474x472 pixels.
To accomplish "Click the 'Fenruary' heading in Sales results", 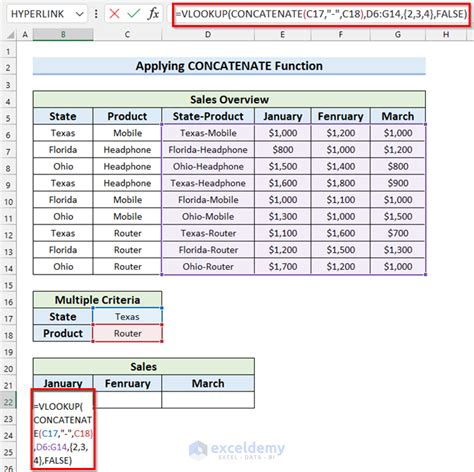I will point(127,383).
